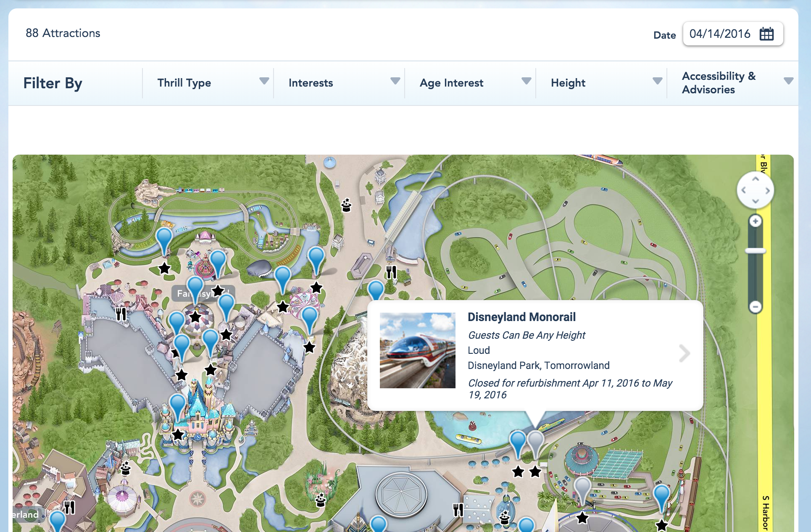811x532 pixels.
Task: Select blue pin partly hidden behind popup
Action: (x=376, y=290)
